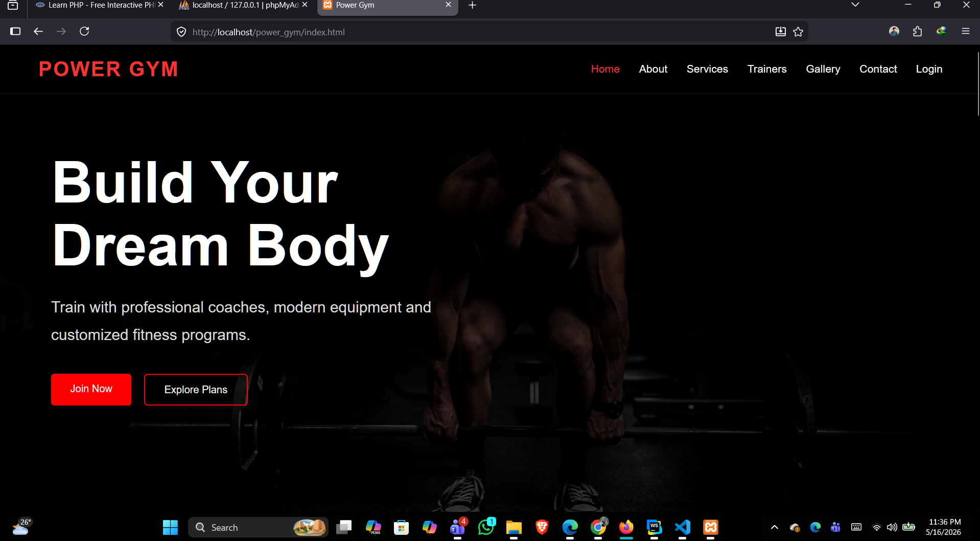The image size is (980, 541).
Task: Close the phpMyAdmin tab
Action: 305,5
